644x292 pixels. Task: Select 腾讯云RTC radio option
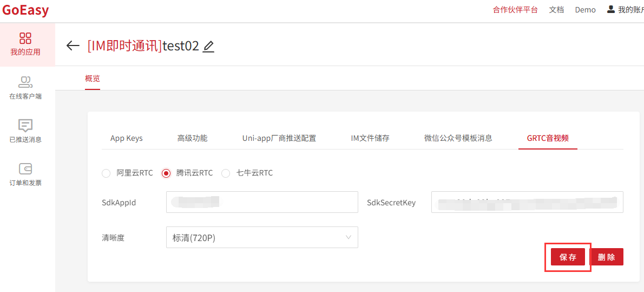click(x=166, y=173)
